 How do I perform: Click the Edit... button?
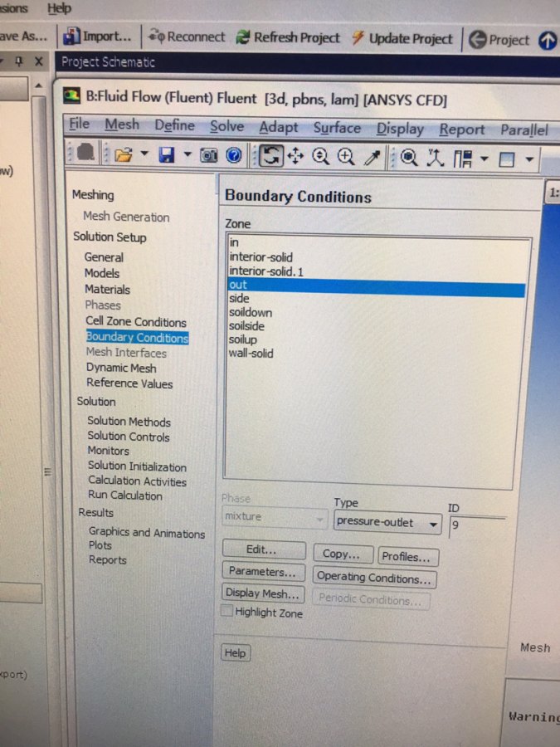coord(264,549)
